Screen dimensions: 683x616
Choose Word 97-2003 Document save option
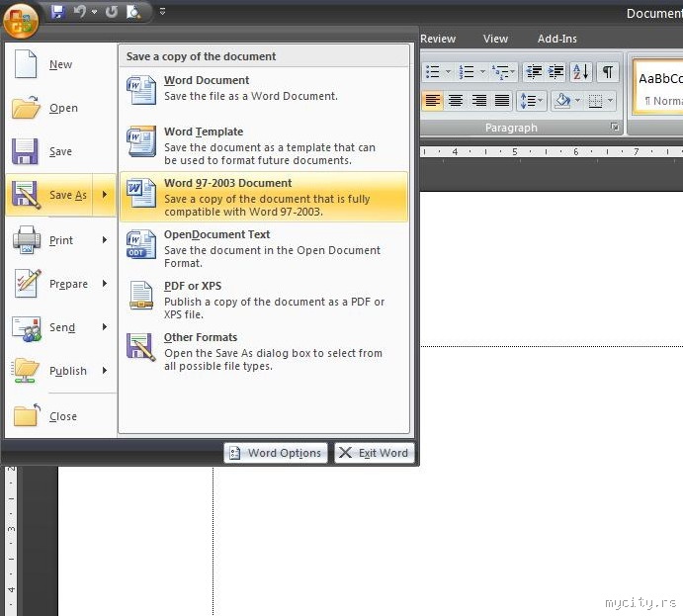(x=264, y=197)
